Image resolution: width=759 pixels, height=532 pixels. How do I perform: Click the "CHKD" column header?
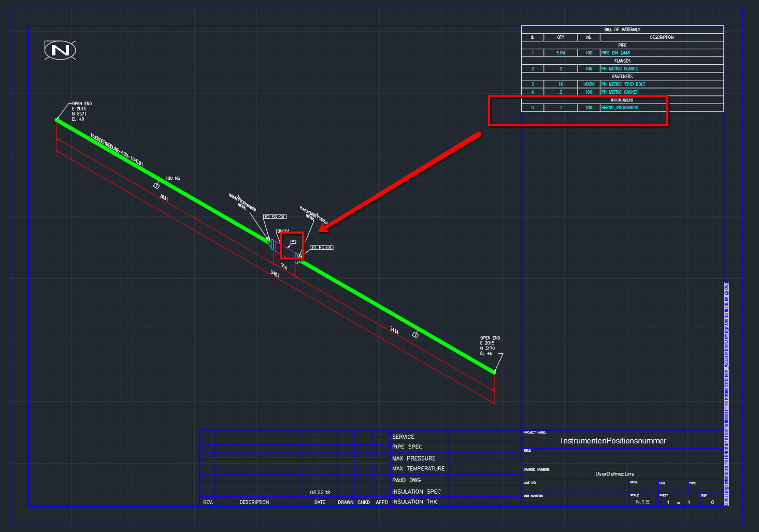click(x=364, y=502)
